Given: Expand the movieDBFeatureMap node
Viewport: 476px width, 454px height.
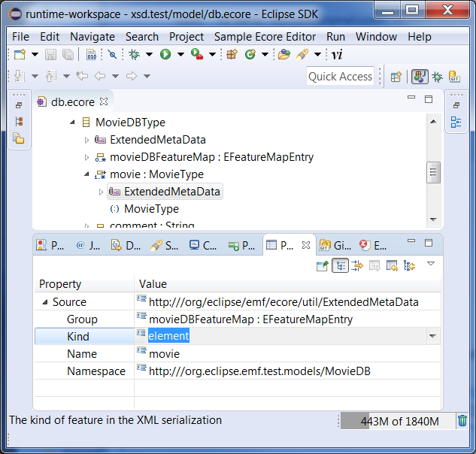Looking at the screenshot, I should pos(86,157).
